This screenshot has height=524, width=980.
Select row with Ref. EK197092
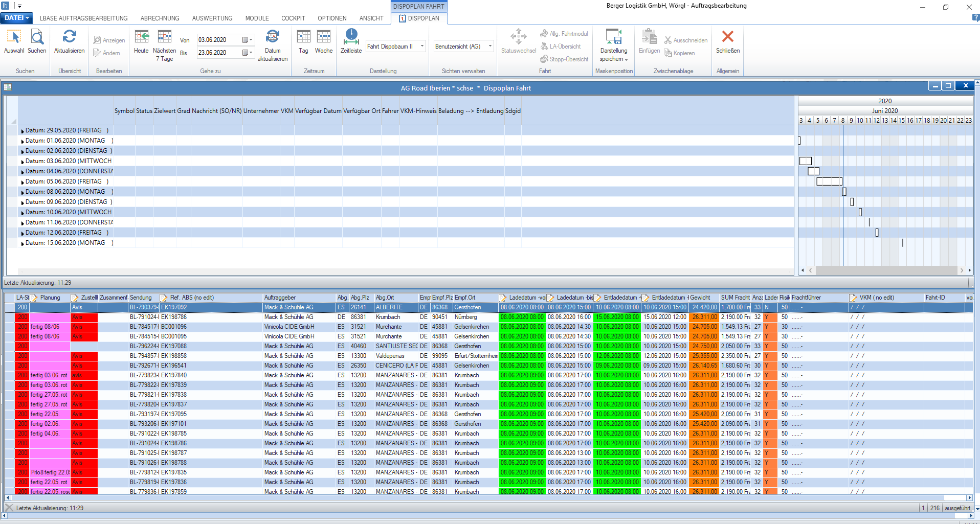pyautogui.click(x=488, y=307)
